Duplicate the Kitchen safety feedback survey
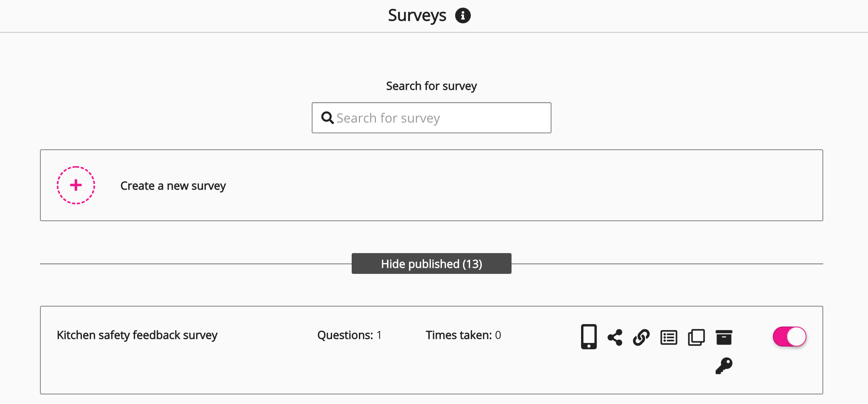The width and height of the screenshot is (868, 404). pos(696,337)
